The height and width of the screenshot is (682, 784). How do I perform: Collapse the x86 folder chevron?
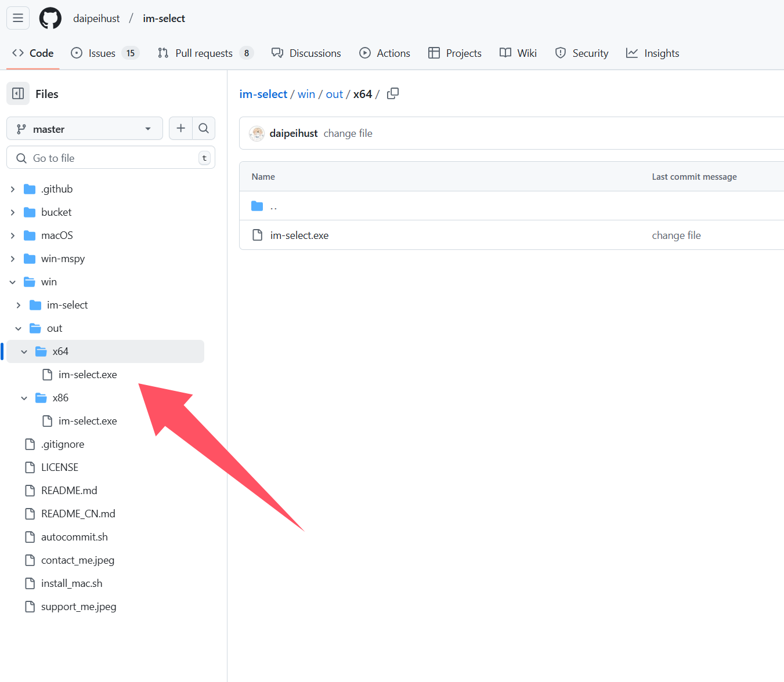(24, 398)
